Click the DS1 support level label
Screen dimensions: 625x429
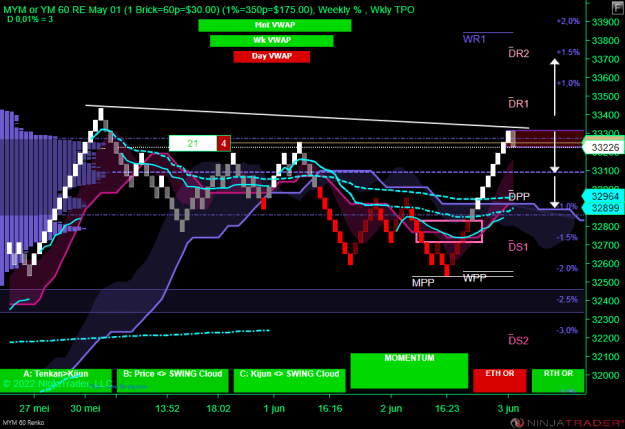point(518,247)
